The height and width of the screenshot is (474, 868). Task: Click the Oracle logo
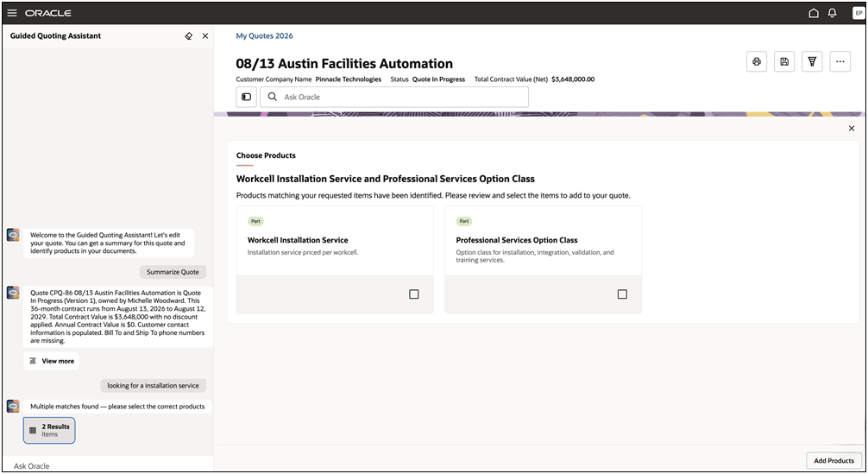[48, 13]
